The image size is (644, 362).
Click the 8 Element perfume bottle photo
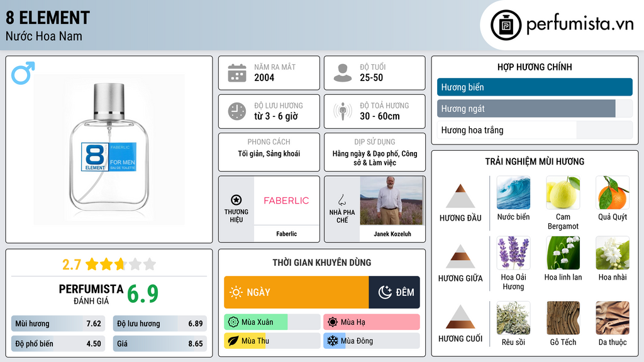[x=109, y=150]
